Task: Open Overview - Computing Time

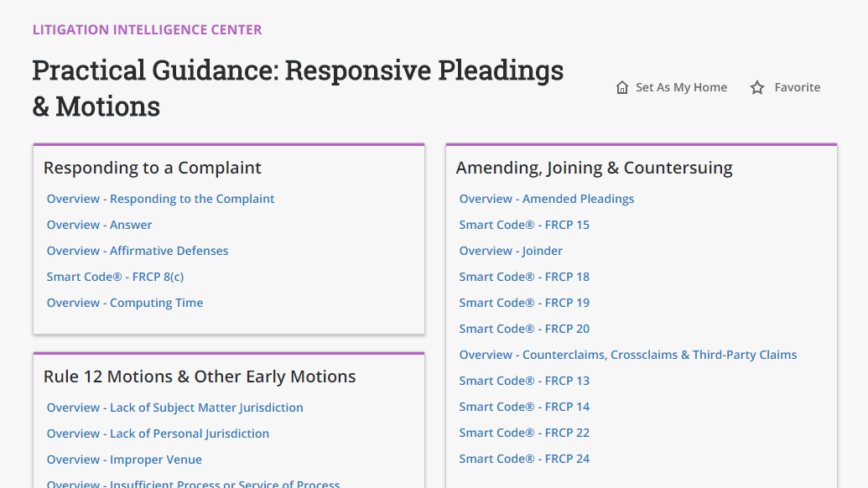Action: pyautogui.click(x=124, y=303)
